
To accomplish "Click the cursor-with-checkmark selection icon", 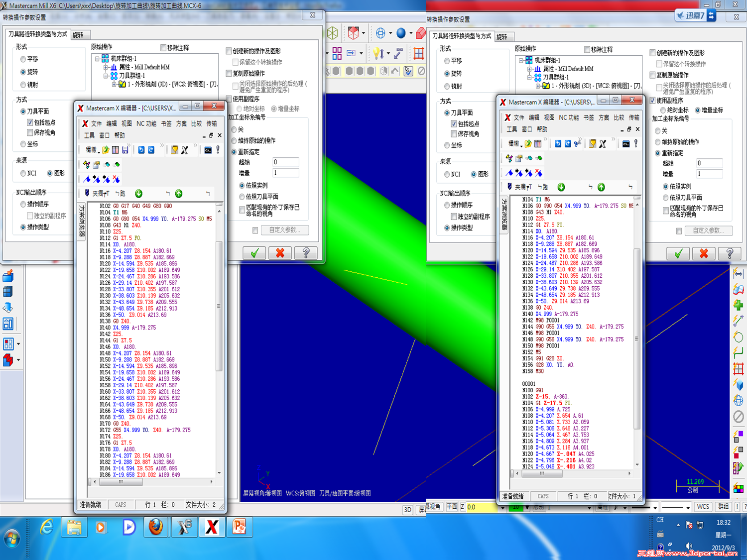I will tap(408, 71).
